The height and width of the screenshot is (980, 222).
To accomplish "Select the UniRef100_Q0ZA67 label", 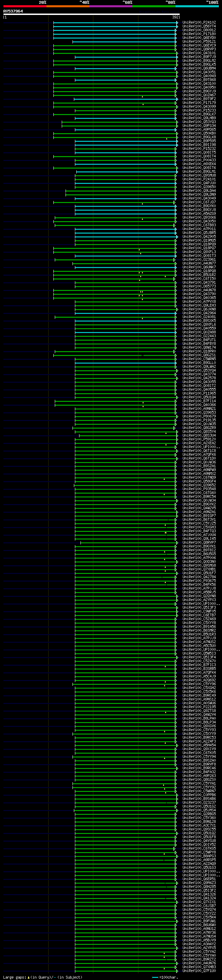I will pos(199,95).
